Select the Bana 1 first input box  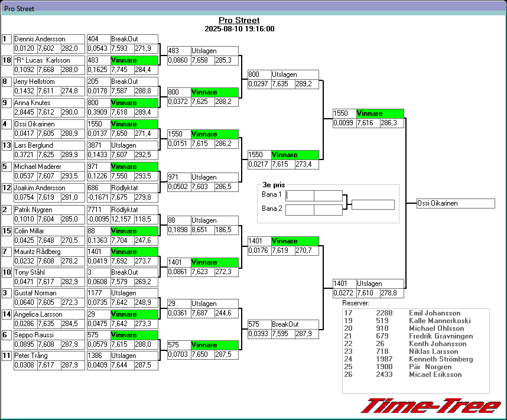click(300, 196)
